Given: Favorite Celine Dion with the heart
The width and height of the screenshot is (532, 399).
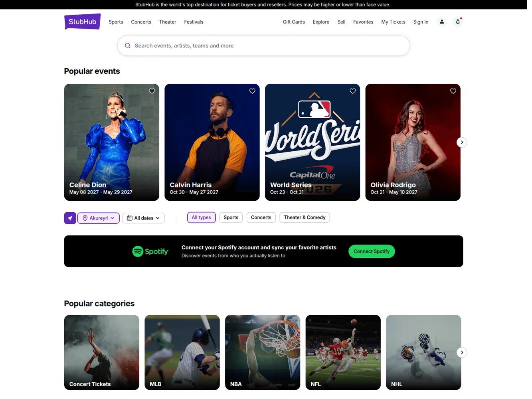Looking at the screenshot, I should [x=152, y=91].
